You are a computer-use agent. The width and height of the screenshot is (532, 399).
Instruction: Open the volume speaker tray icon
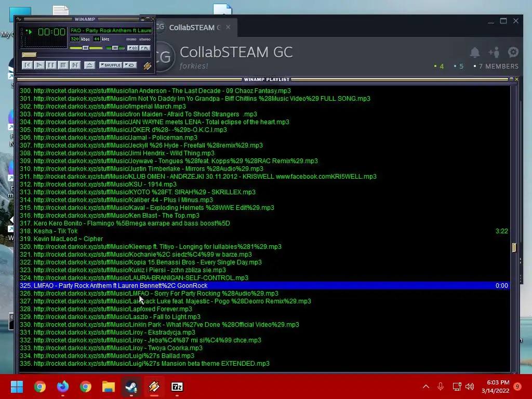[x=470, y=387]
